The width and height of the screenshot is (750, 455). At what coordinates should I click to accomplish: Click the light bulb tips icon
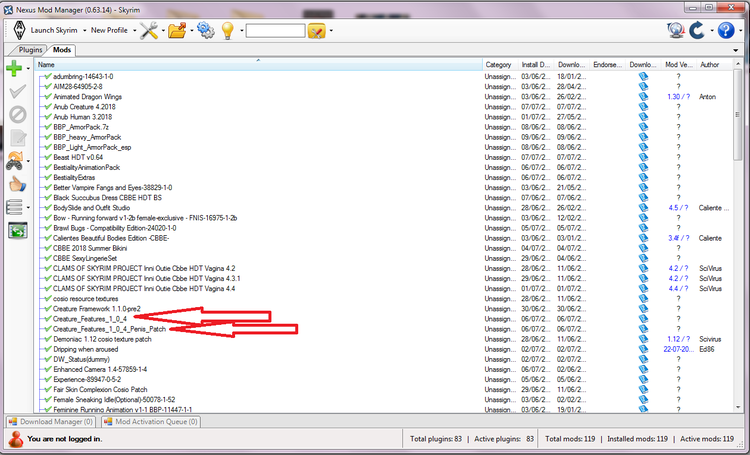(228, 30)
